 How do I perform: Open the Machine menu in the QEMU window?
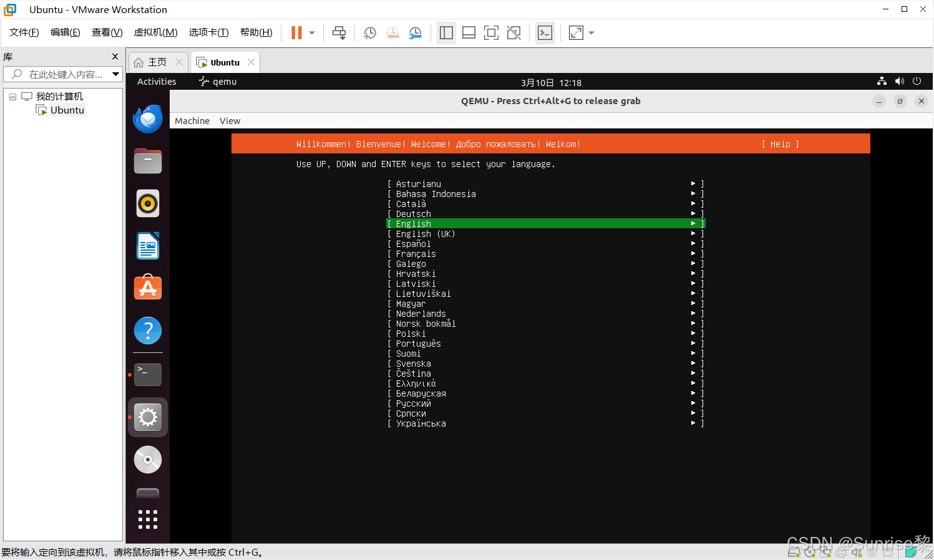(x=192, y=121)
